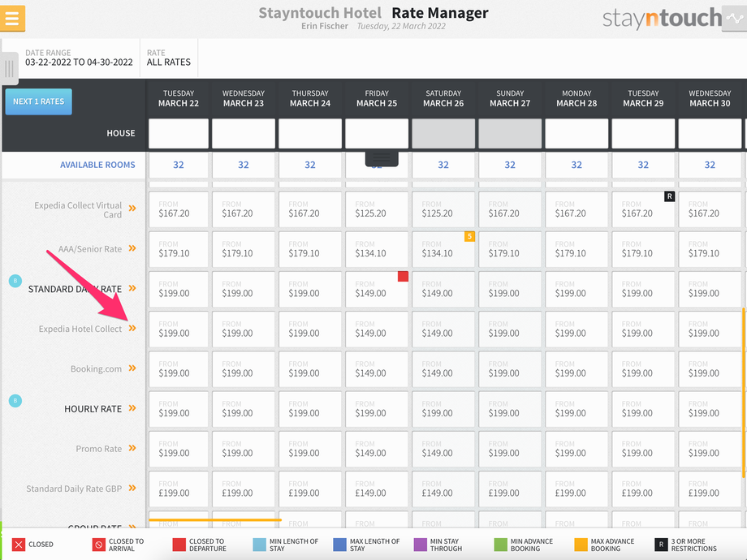
Task: Open Standard Daily Rate $149.00 on March 26
Action: (x=443, y=290)
